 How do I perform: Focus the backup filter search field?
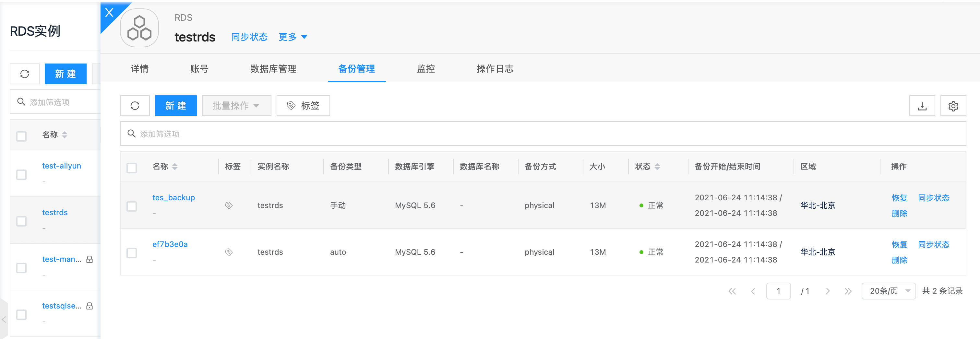point(543,134)
